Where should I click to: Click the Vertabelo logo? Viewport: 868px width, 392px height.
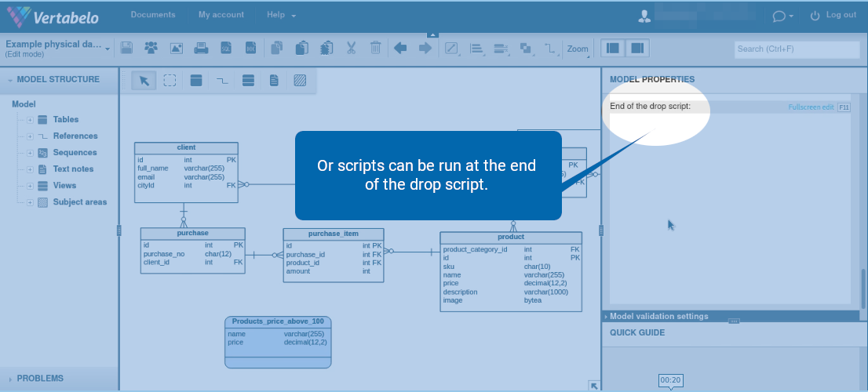point(53,16)
